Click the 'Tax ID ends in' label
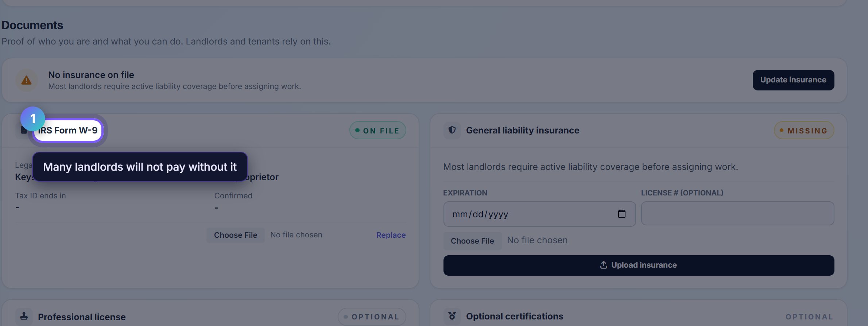Viewport: 868px width, 326px height. (40, 195)
